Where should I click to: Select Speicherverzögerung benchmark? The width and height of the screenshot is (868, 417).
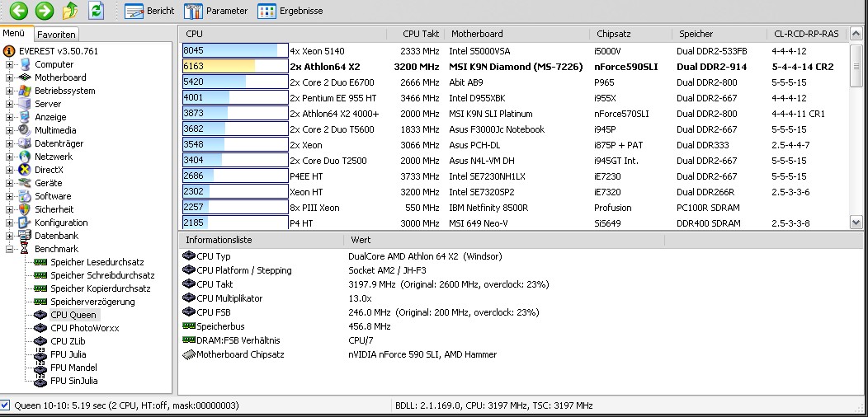[x=92, y=302]
